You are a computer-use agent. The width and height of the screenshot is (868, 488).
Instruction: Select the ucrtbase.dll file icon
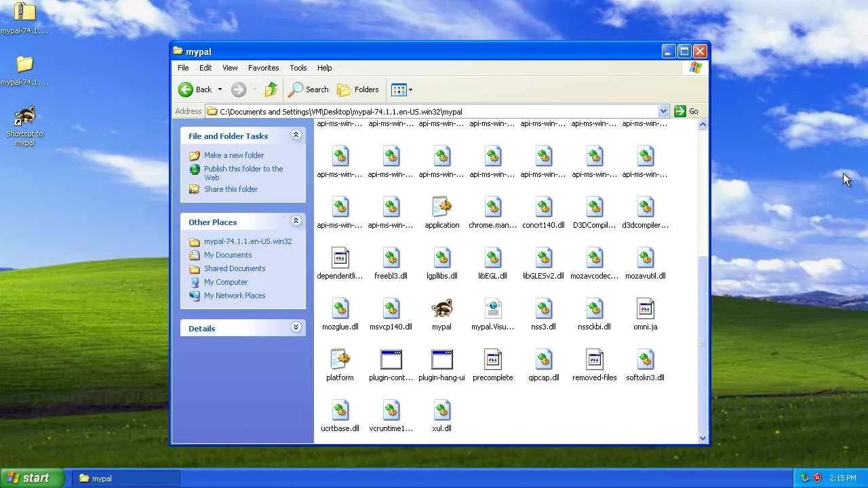pos(340,411)
